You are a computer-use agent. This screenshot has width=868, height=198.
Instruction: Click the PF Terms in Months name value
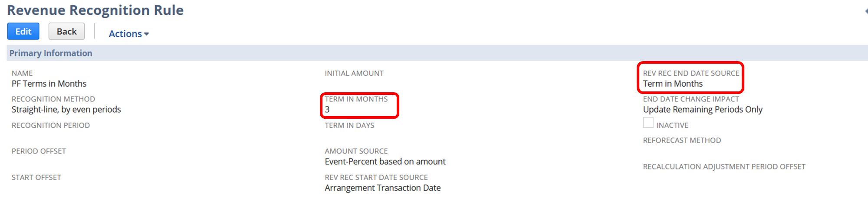point(49,84)
